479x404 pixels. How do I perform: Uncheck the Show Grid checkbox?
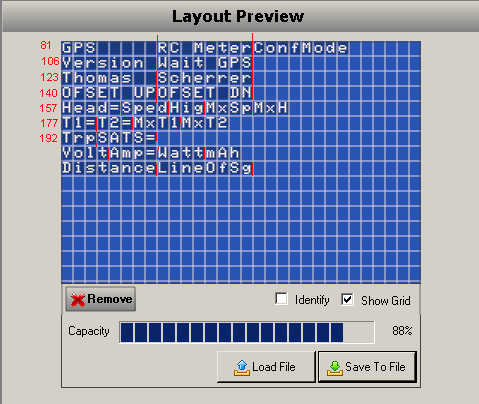click(x=347, y=299)
